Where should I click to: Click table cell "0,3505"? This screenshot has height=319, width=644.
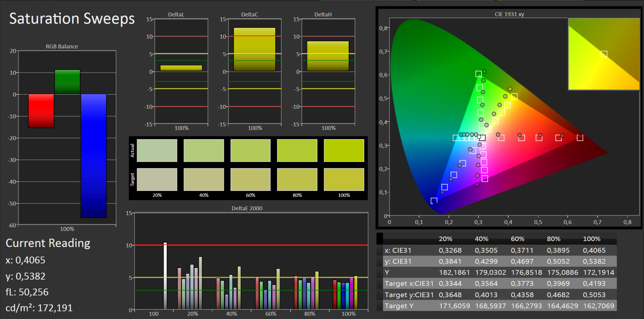pyautogui.click(x=486, y=250)
